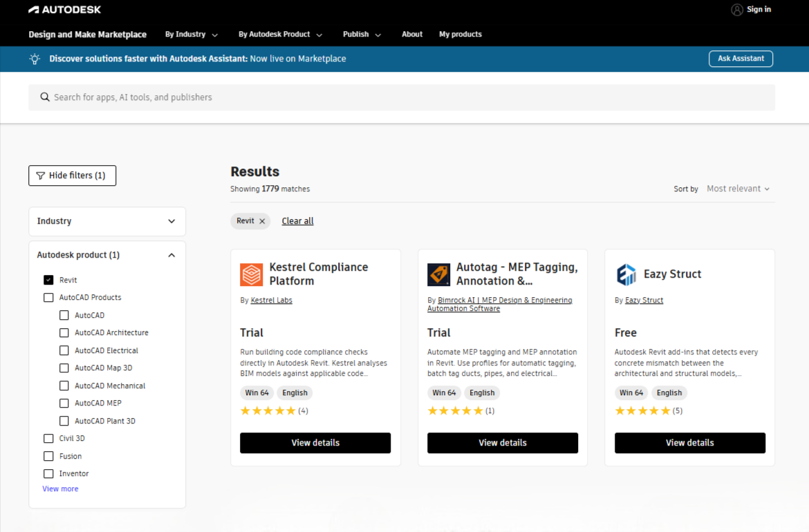Check the AutoCAD Plant 3D box
The height and width of the screenshot is (532, 809).
pos(64,421)
